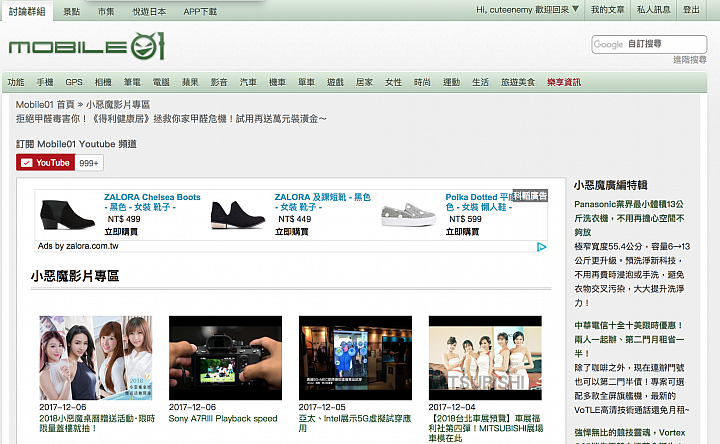The width and height of the screenshot is (720, 444).
Task: Click the 小惡魔影片專區 breadcrumb
Action: click(118, 105)
